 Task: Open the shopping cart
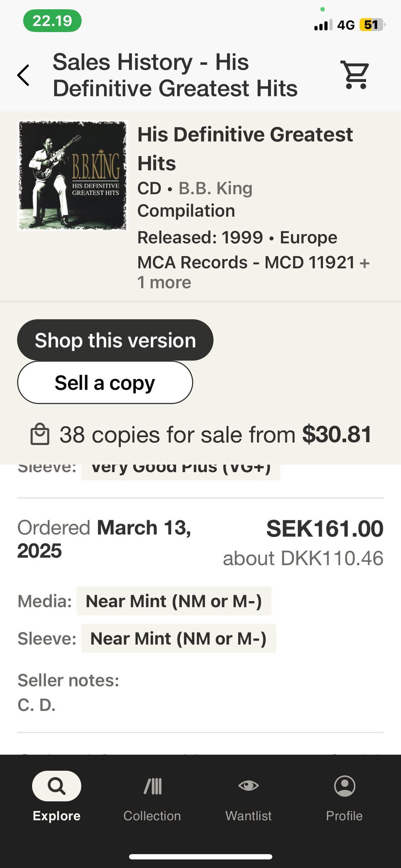click(355, 75)
